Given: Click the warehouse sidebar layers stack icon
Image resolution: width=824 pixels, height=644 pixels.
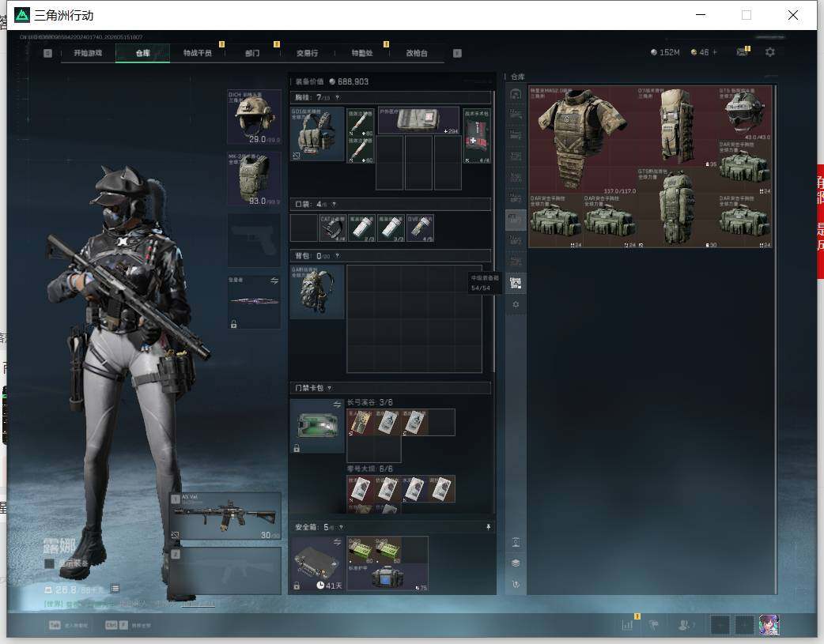Looking at the screenshot, I should 516,563.
